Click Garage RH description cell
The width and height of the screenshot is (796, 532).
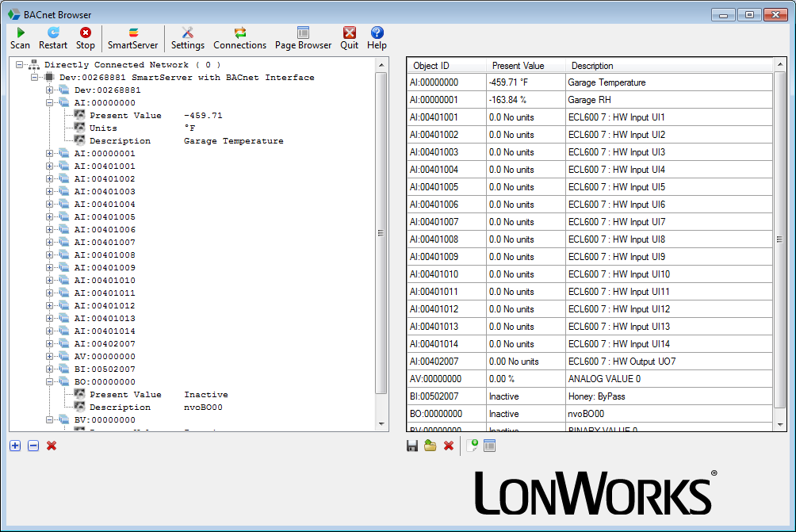(669, 99)
